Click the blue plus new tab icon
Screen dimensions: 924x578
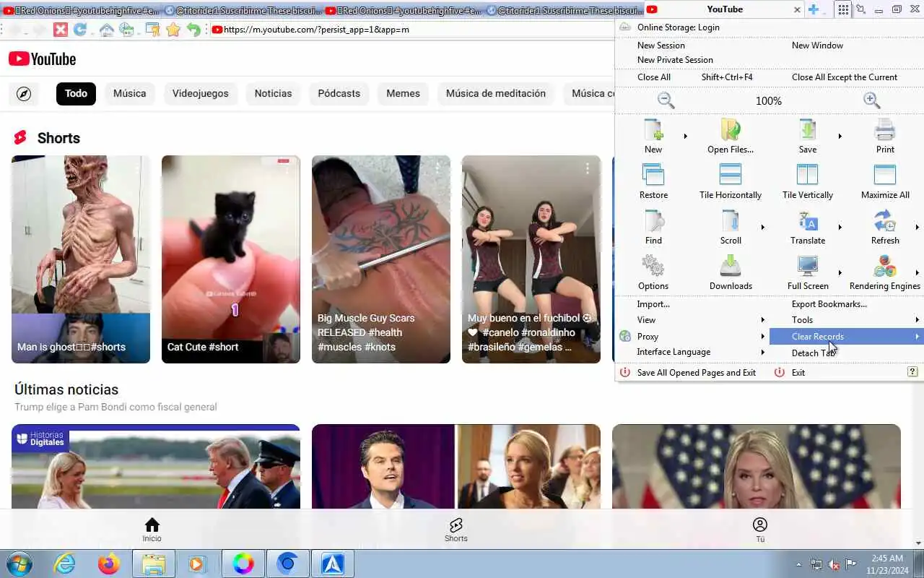tap(814, 9)
